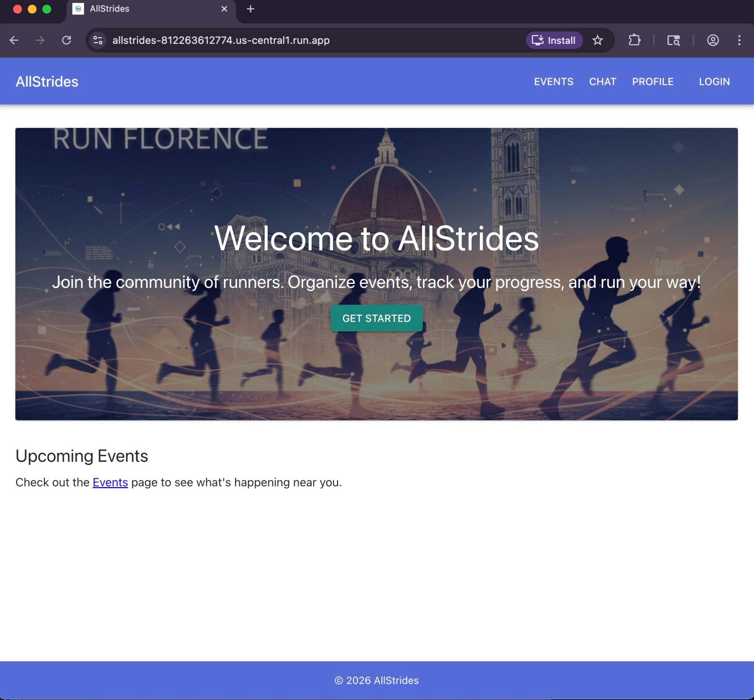Install the AllStrides app
The height and width of the screenshot is (700, 754).
click(x=554, y=40)
